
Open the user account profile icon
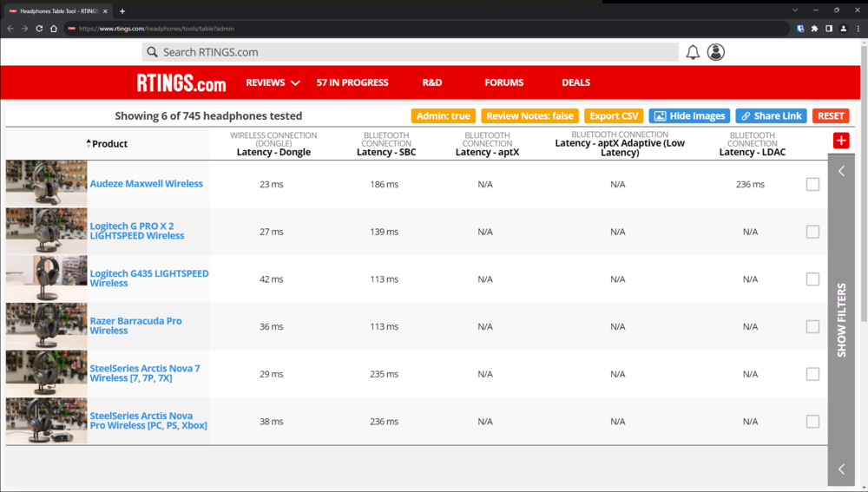point(715,52)
